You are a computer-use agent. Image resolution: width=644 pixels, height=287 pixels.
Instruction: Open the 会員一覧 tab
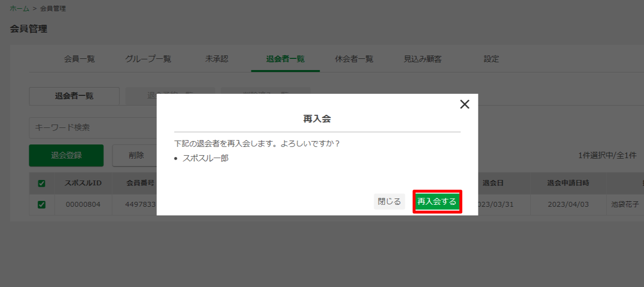79,59
